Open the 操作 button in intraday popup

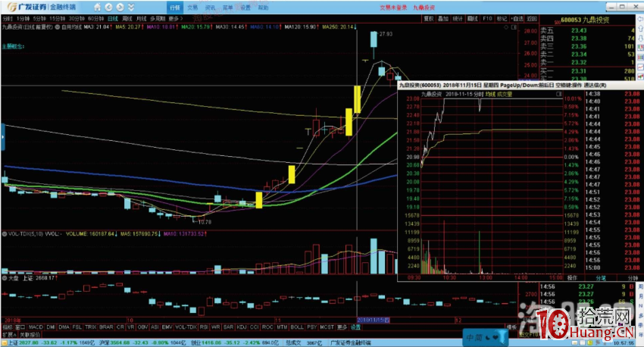(x=572, y=277)
